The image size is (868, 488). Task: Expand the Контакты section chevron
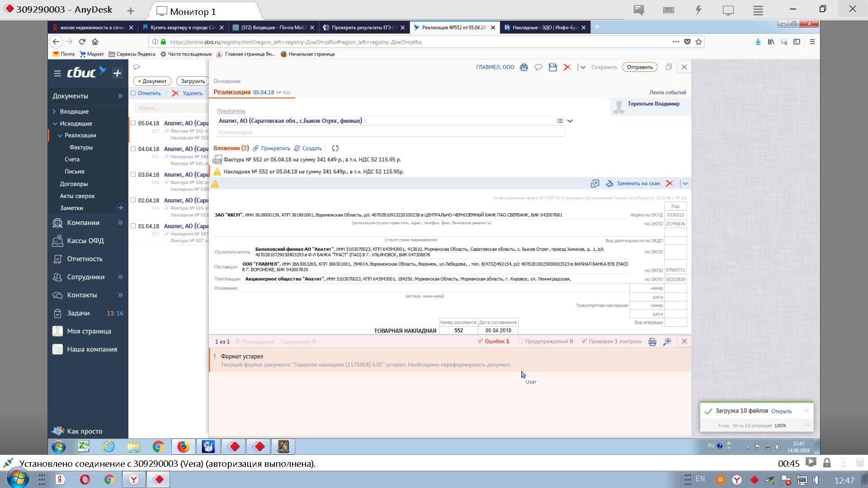click(120, 295)
